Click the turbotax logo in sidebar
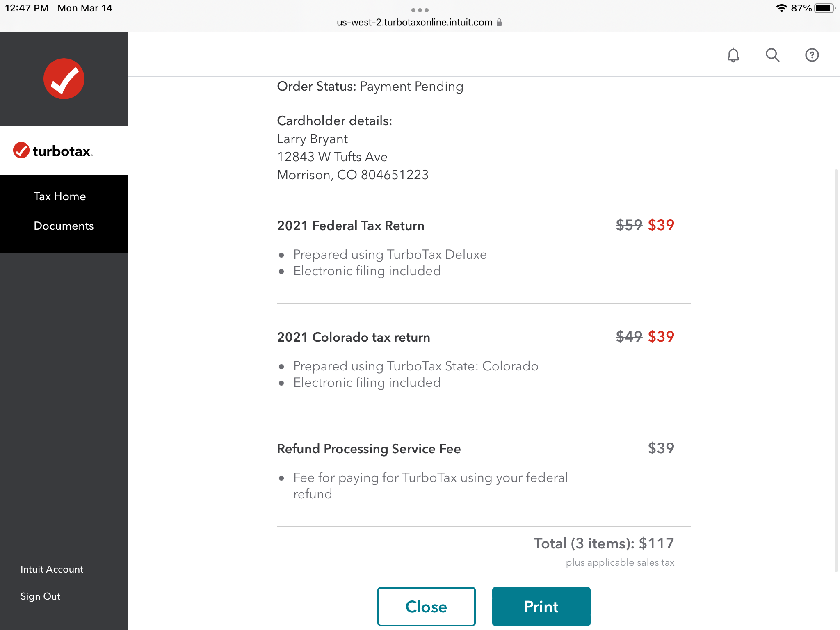The width and height of the screenshot is (840, 630). click(x=53, y=151)
